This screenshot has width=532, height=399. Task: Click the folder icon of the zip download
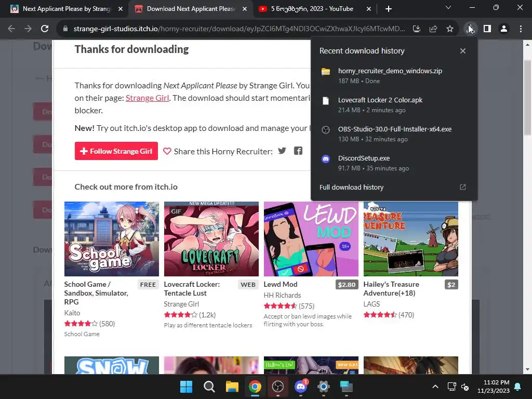click(326, 71)
